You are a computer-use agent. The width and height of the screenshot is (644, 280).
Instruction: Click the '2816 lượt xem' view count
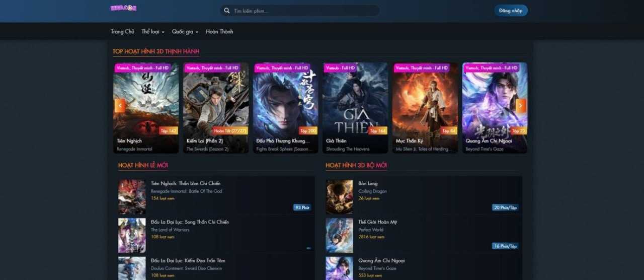(371, 237)
